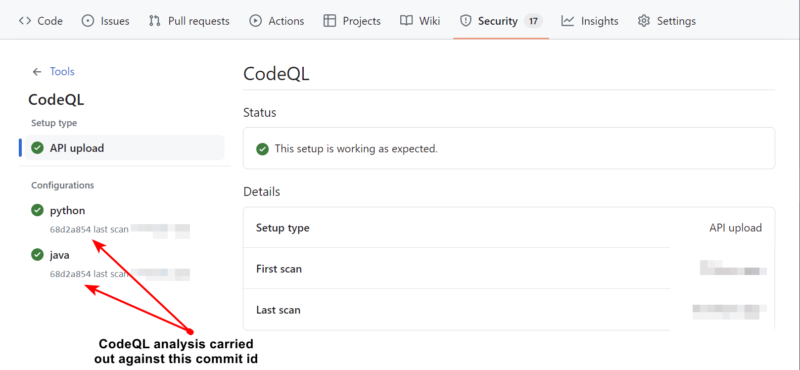Click green check icon beside java
The width and height of the screenshot is (800, 370).
pyautogui.click(x=37, y=255)
